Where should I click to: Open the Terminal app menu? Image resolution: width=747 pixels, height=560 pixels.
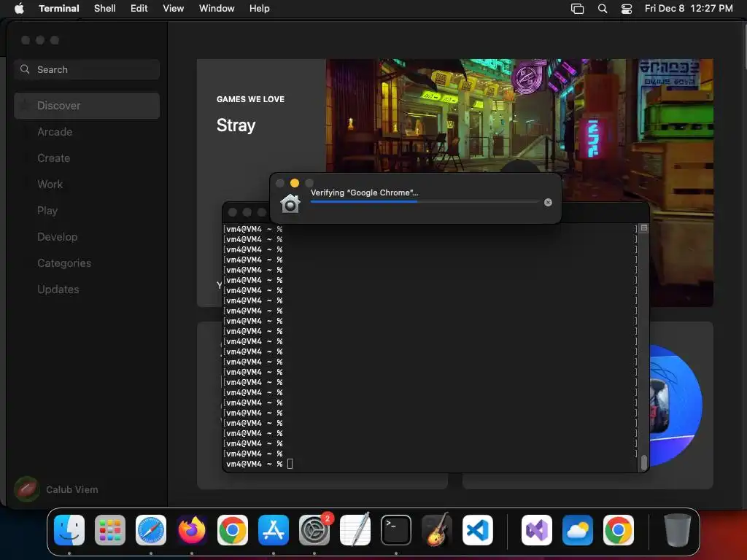coord(59,8)
